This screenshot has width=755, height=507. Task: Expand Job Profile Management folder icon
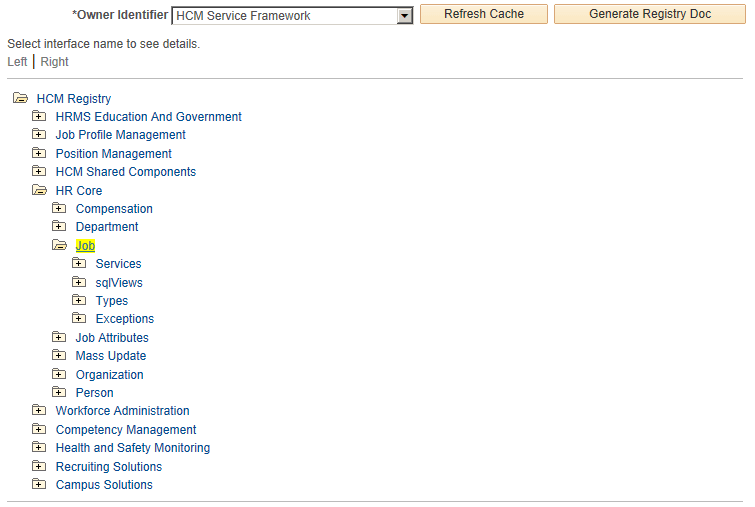[x=39, y=134]
